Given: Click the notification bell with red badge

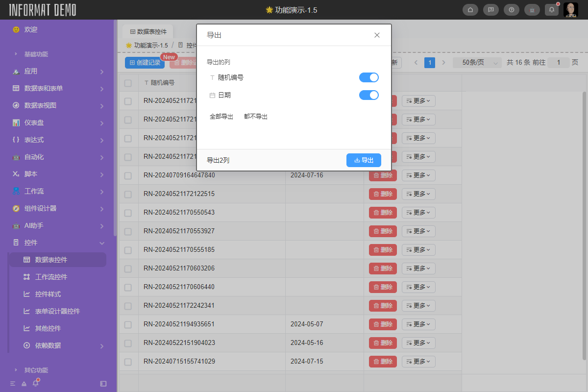Looking at the screenshot, I should click(551, 9).
